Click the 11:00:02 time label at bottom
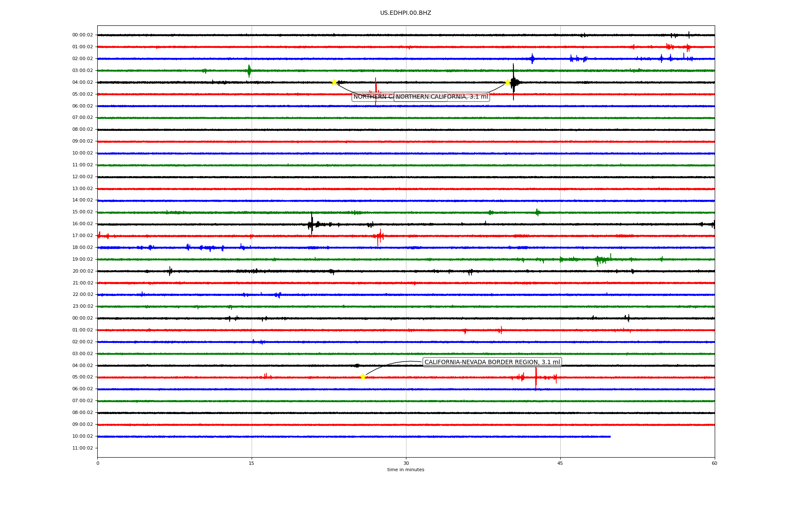The width and height of the screenshot is (812, 508). click(x=82, y=448)
